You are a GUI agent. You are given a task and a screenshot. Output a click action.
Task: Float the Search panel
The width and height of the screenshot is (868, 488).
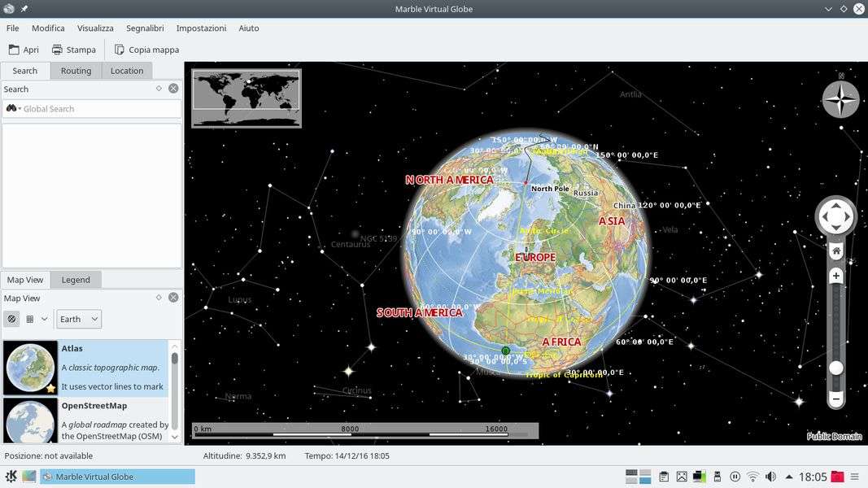click(159, 89)
